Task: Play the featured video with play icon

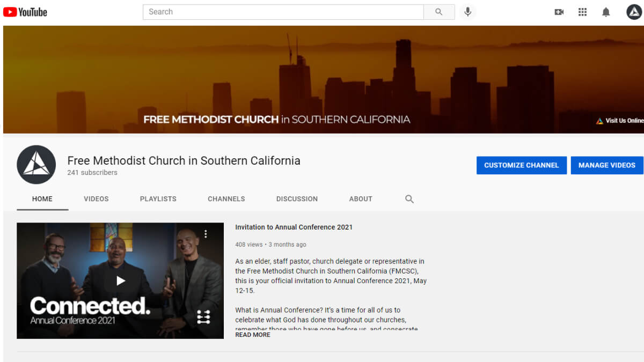Action: 121,280
